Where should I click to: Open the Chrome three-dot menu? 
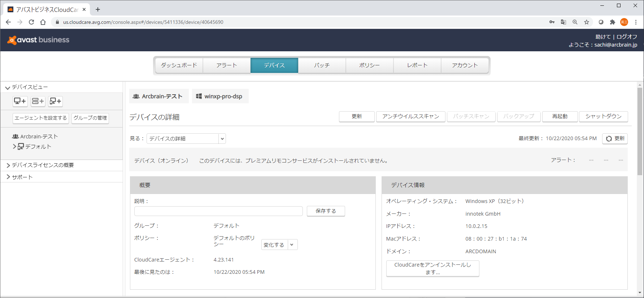point(636,22)
